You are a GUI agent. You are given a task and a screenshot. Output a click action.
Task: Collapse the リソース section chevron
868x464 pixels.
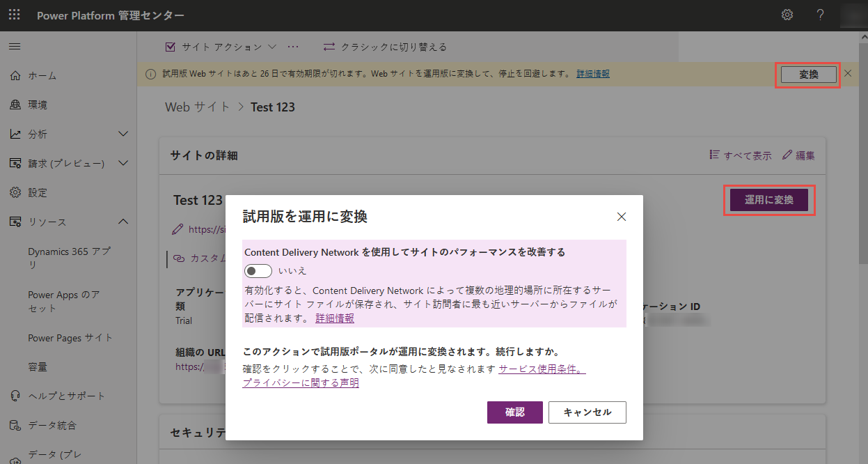pyautogui.click(x=123, y=222)
